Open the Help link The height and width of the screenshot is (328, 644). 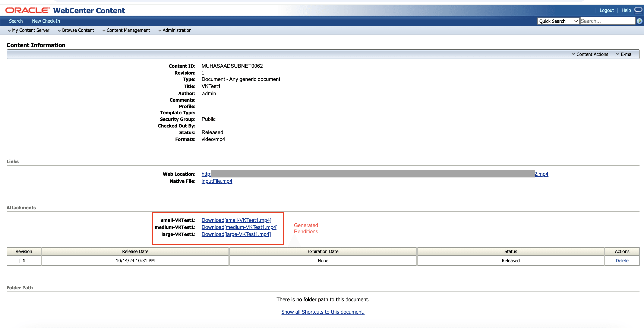(626, 10)
